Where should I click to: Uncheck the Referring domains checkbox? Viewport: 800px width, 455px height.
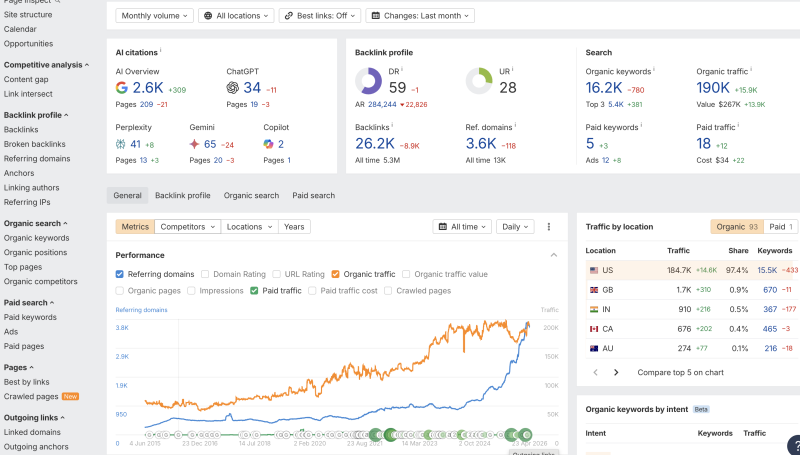pyautogui.click(x=121, y=274)
